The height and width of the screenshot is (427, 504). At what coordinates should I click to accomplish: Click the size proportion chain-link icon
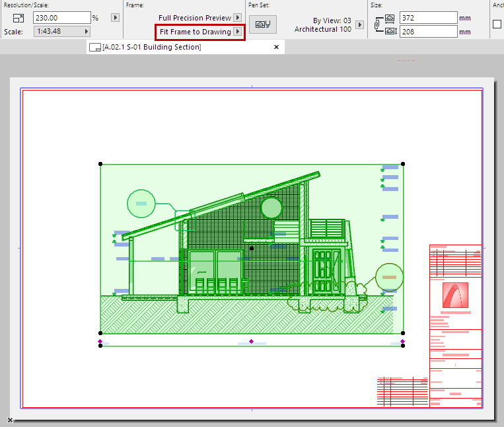[377, 24]
